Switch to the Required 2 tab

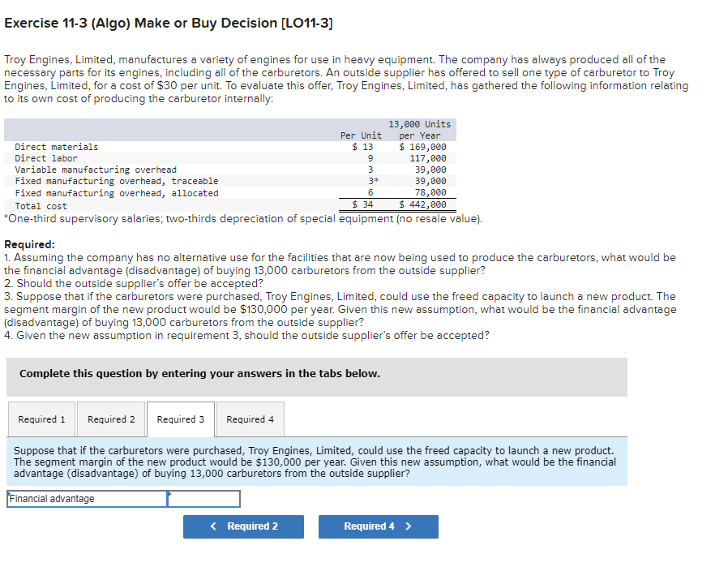pyautogui.click(x=111, y=419)
